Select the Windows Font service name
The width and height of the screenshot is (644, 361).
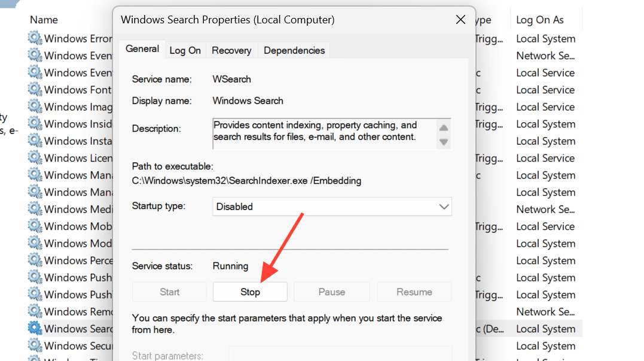coord(78,90)
